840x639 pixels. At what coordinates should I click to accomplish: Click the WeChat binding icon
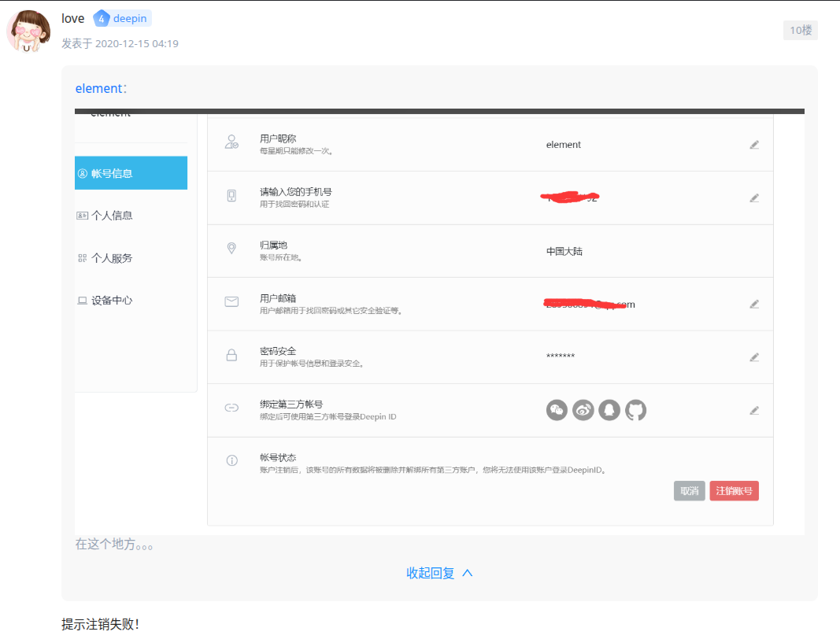click(x=557, y=410)
